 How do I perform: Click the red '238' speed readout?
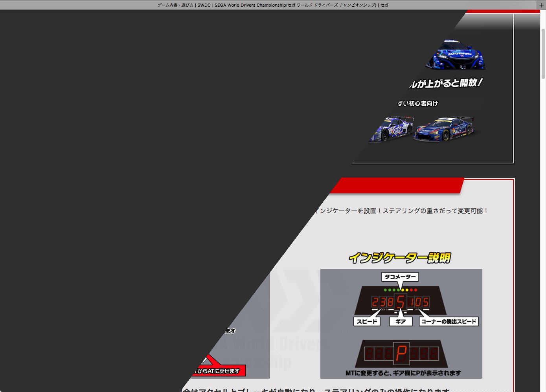[383, 302]
